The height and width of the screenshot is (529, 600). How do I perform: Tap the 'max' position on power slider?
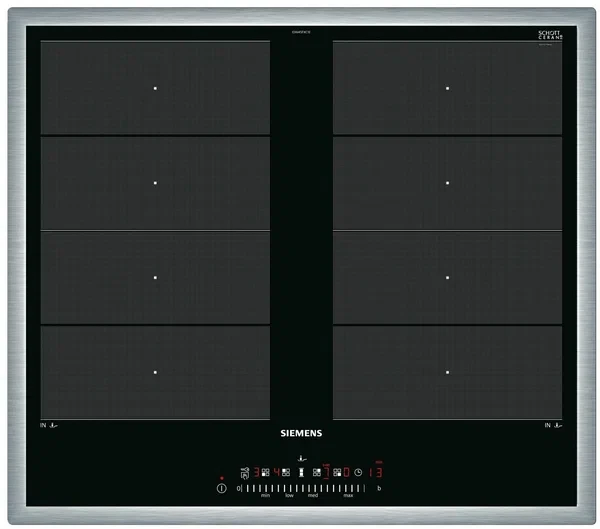[348, 489]
